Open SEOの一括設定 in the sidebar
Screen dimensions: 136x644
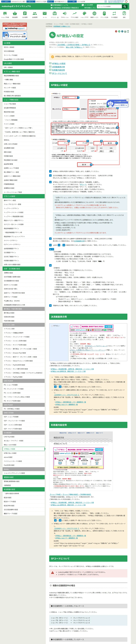pos(24,47)
